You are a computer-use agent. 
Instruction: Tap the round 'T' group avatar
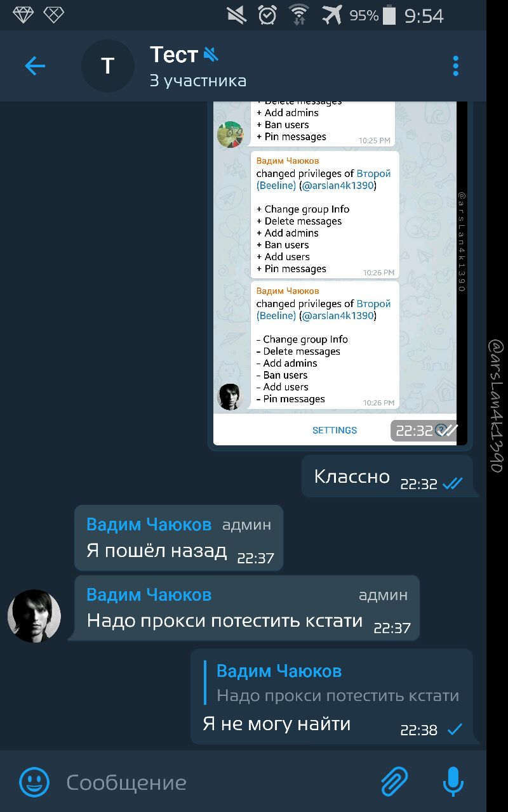click(107, 65)
